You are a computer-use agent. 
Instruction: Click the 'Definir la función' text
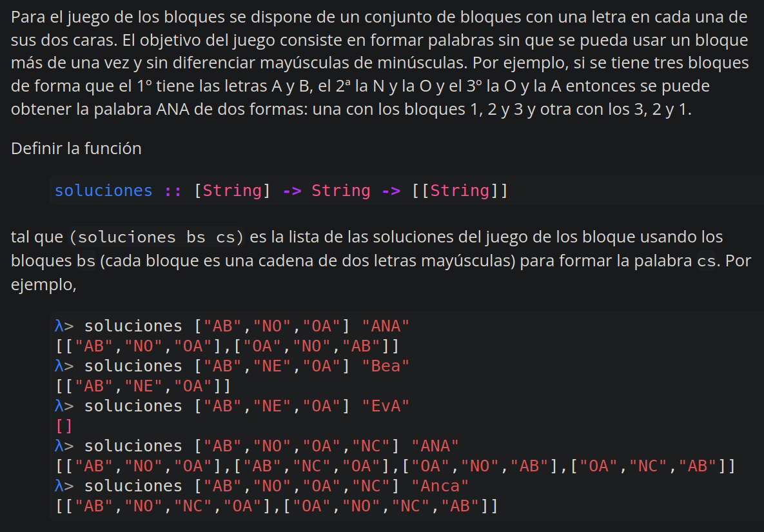pos(76,148)
